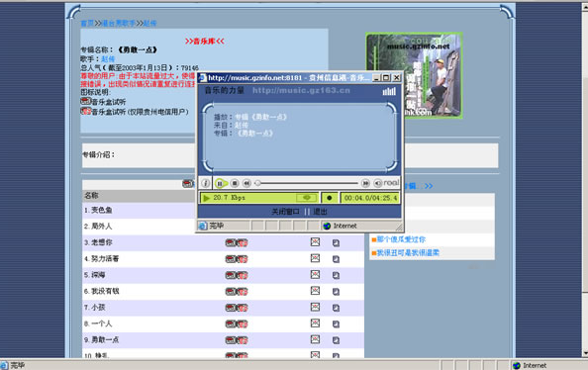Mute audio with the speaker icon beside real logo
This screenshot has height=370, width=588.
pos(378,183)
